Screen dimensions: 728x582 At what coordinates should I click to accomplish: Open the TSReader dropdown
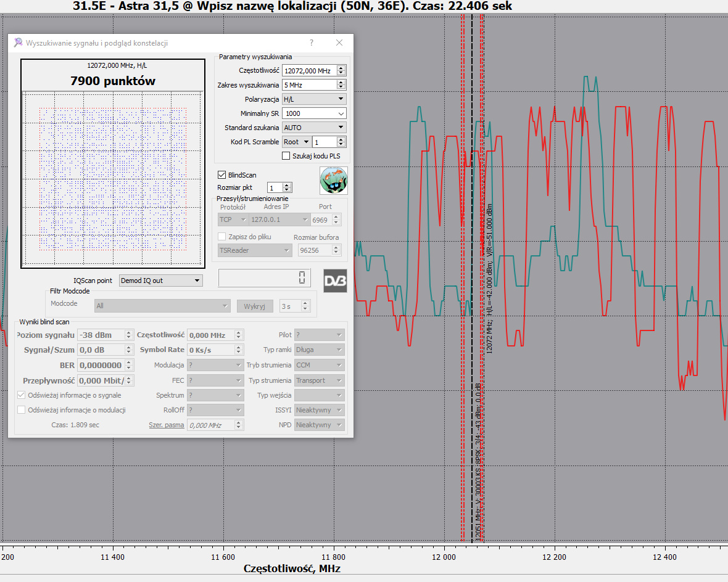(x=255, y=250)
